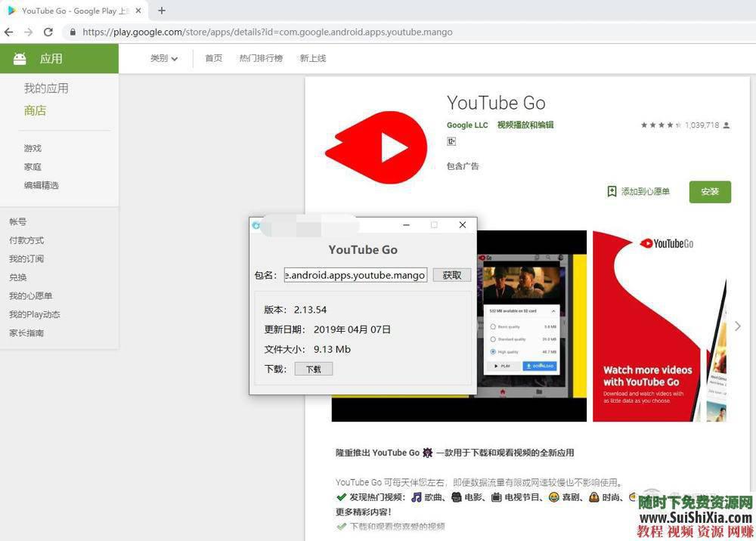Click file size value 9.13 Mb
Viewport: 756px width, 541px height.
(x=332, y=349)
